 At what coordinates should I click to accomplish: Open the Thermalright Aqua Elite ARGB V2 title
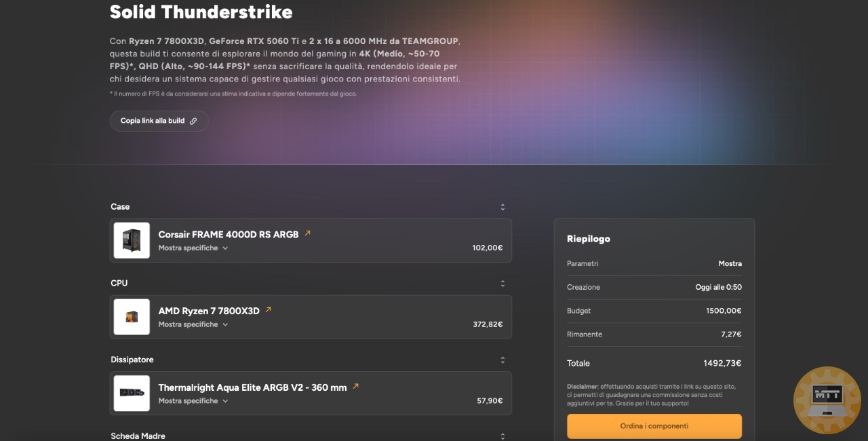(x=252, y=388)
